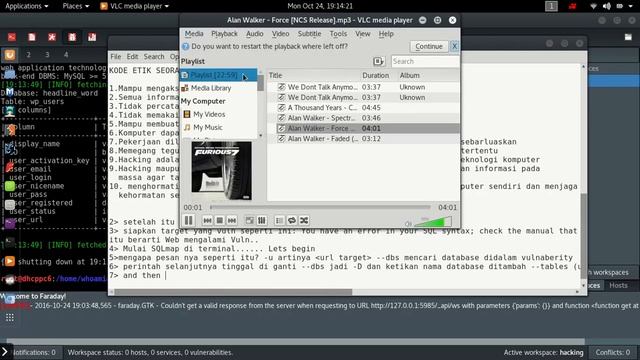
Task: Click Notifications: 0 in Faraday status bar
Action: [x=34, y=352]
